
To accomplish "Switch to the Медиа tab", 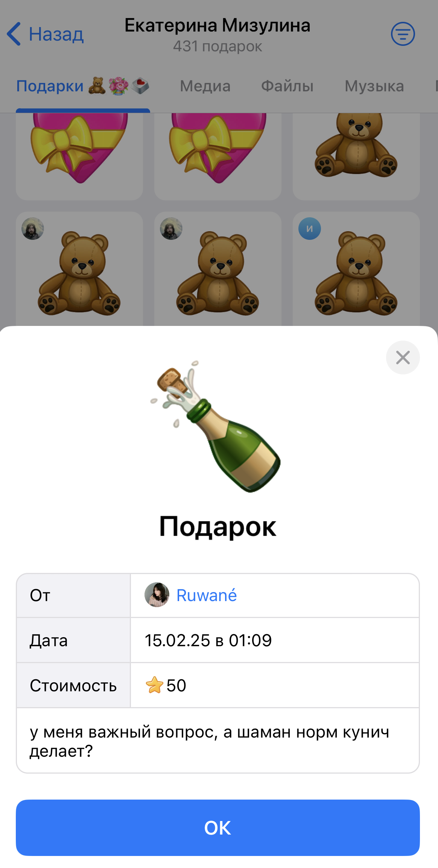I will (x=205, y=86).
